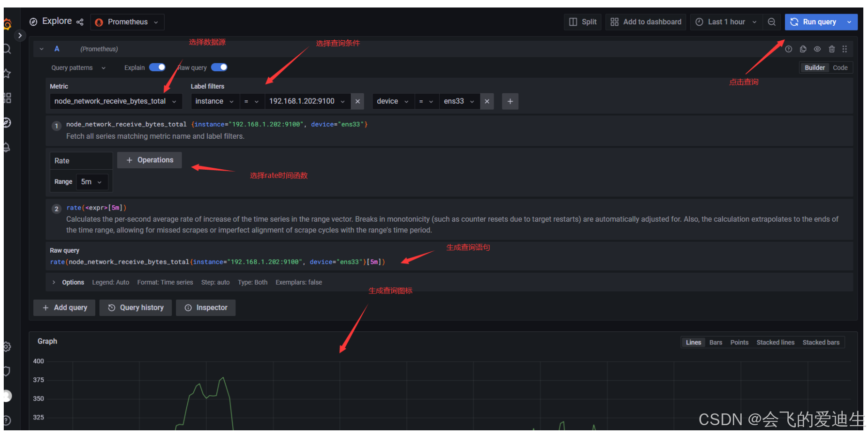Viewport: 868px width, 435px height.
Task: Open instance label name dropdown
Action: point(215,101)
